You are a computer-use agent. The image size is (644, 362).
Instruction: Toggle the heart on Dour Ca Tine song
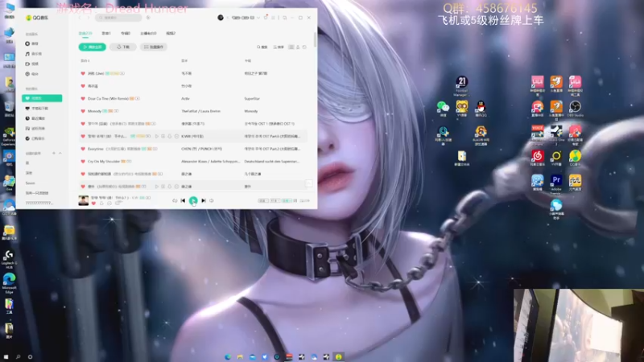[x=83, y=98]
